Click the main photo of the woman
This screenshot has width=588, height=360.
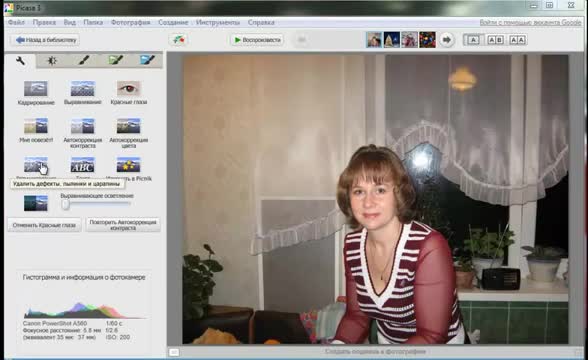coord(375,199)
